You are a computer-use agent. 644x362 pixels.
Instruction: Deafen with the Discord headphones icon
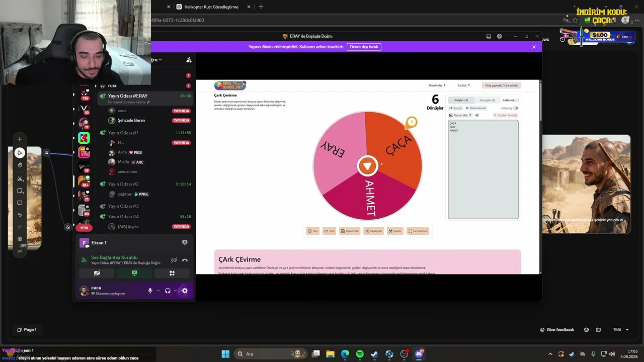(x=168, y=291)
